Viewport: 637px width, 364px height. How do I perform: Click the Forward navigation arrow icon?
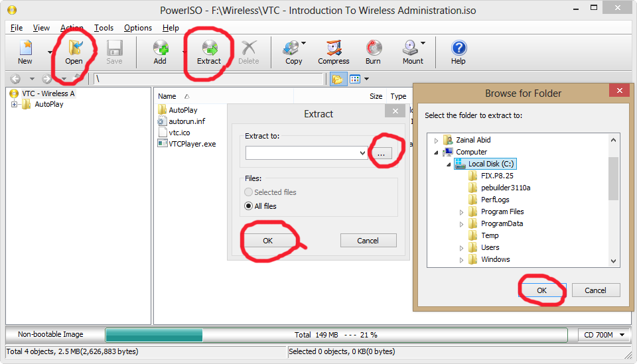(x=46, y=79)
